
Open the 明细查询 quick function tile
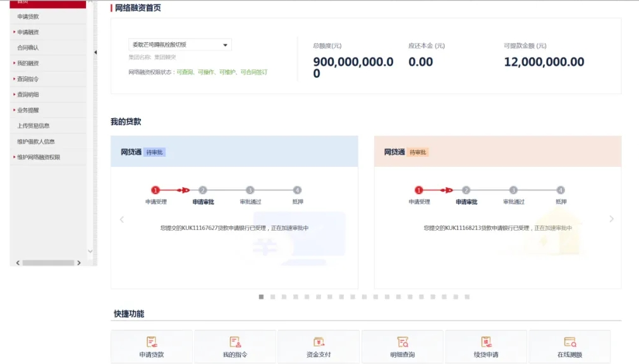tap(402, 346)
